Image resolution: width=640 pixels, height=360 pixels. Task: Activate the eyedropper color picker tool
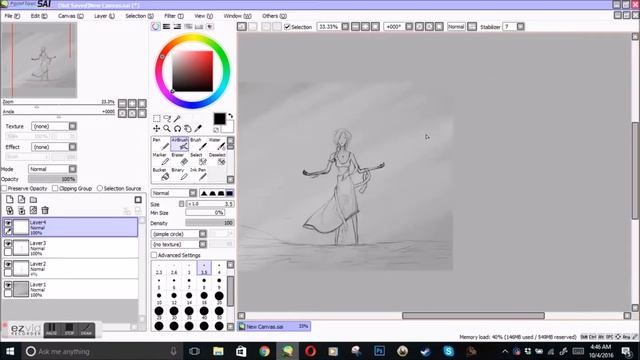(198, 129)
